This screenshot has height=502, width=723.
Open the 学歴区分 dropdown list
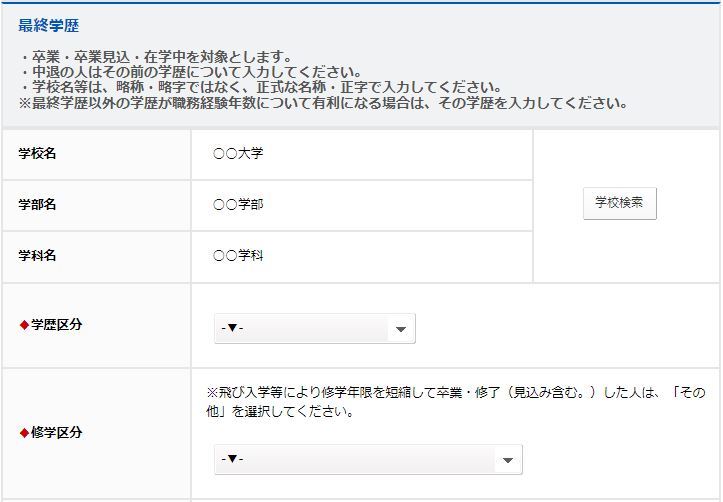click(x=314, y=329)
